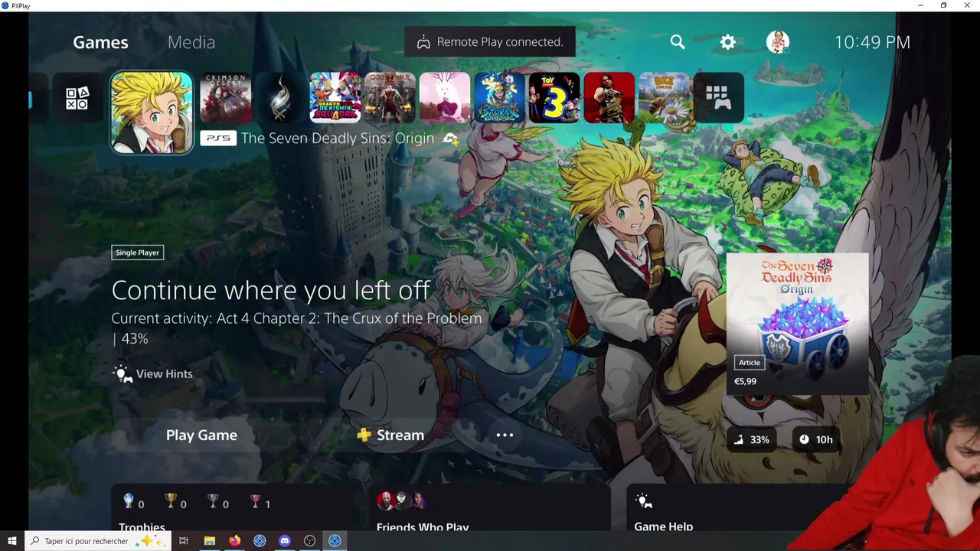Click the 33% progress indicator
Screen dimensions: 980x551
click(x=751, y=439)
